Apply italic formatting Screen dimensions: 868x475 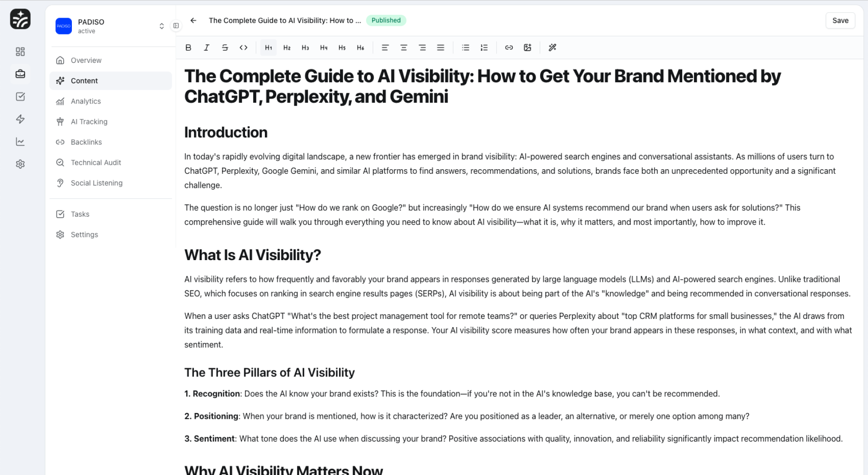click(x=207, y=47)
